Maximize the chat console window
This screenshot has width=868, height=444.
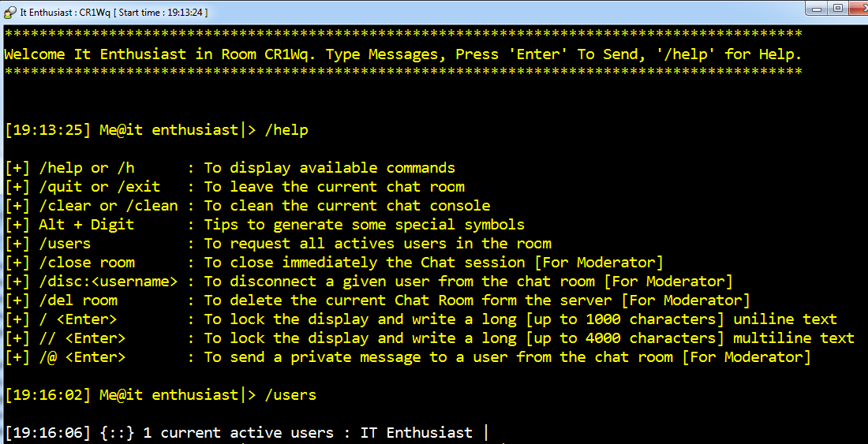pyautogui.click(x=838, y=9)
